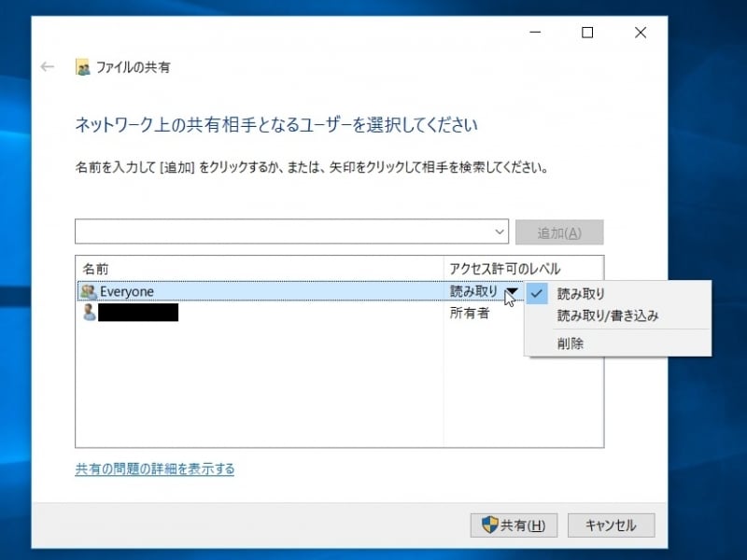Open Everyone's permission level dropdown arrow
The height and width of the screenshot is (560, 747).
click(511, 291)
